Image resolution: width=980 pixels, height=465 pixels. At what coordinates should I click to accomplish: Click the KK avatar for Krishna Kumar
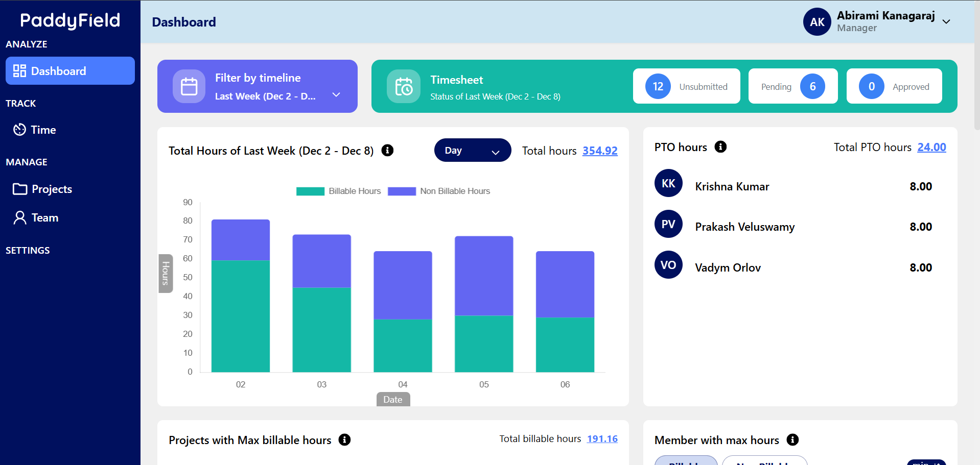pyautogui.click(x=668, y=183)
